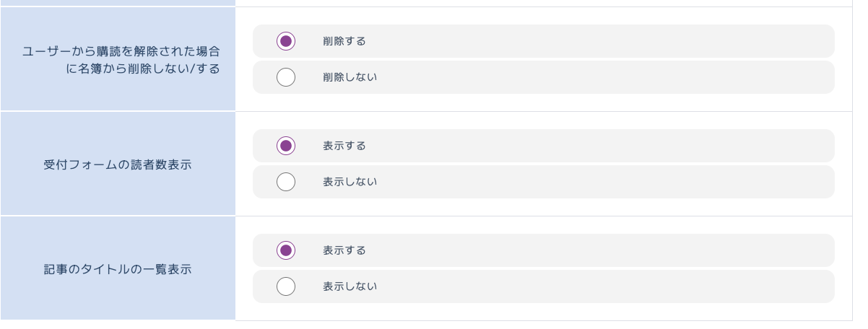Click the 記事のタイトルの一覧表示 setting label

tap(118, 269)
